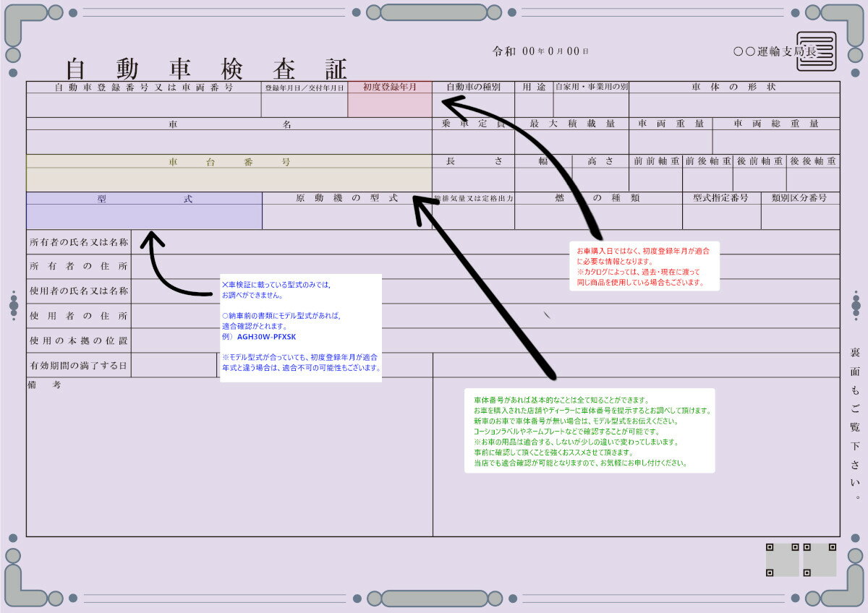Image resolution: width=868 pixels, height=613 pixels.
Task: Click the 所有者の氏名又は名称 label
Action: coord(79,242)
